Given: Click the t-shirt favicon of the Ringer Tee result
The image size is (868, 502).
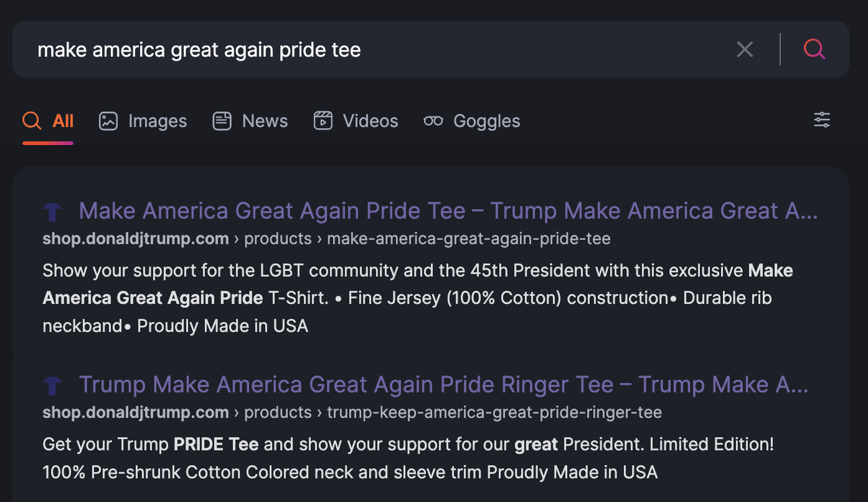Looking at the screenshot, I should coord(52,386).
